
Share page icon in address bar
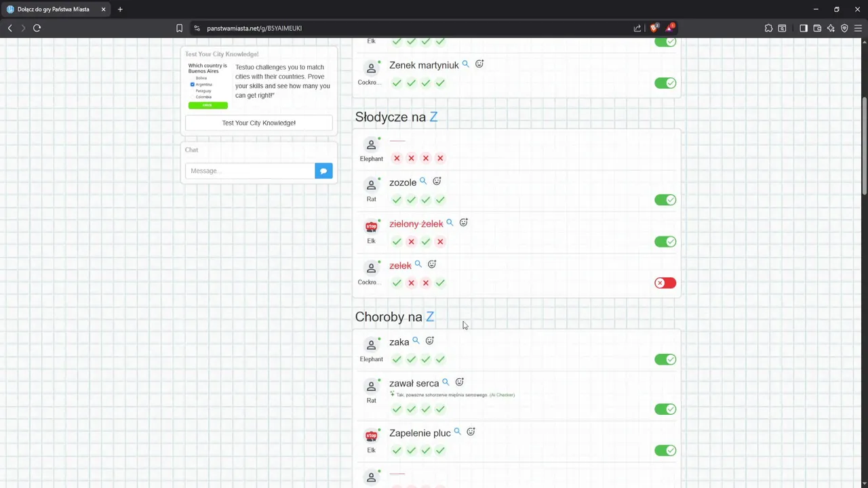click(637, 28)
